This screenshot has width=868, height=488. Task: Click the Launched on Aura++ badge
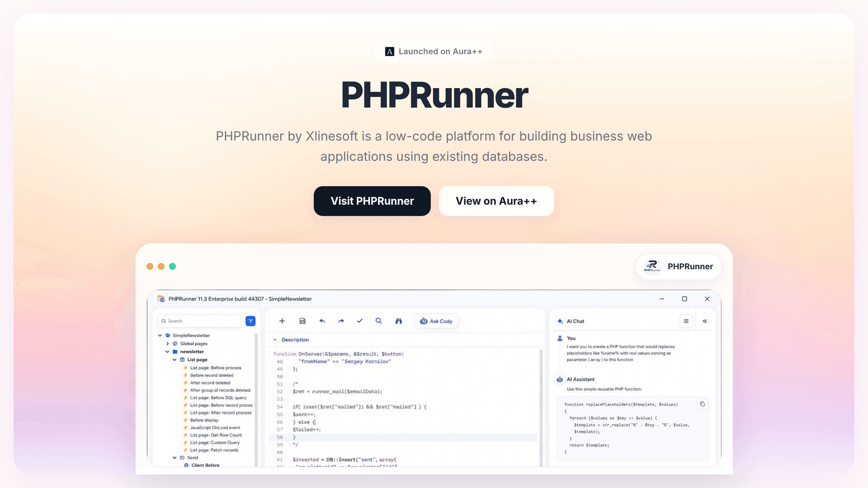[x=434, y=52]
